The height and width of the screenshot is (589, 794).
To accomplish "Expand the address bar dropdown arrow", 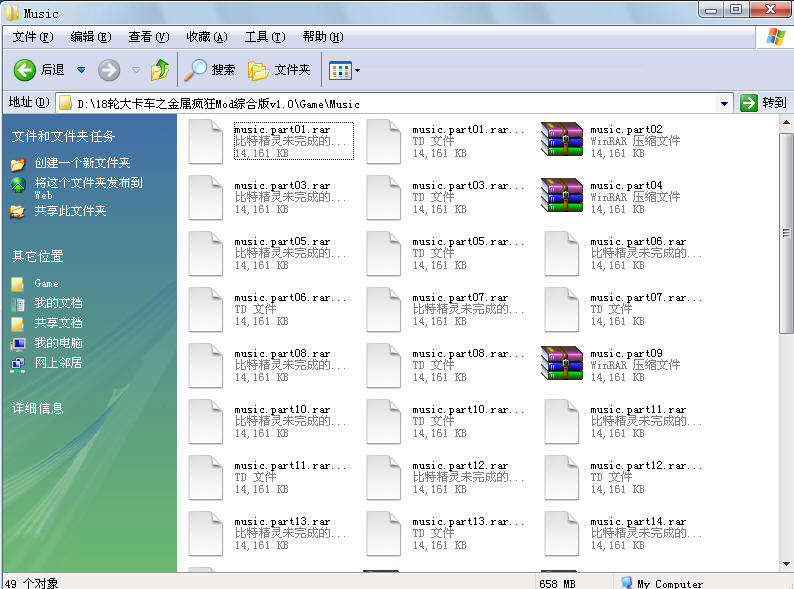I will [x=725, y=103].
